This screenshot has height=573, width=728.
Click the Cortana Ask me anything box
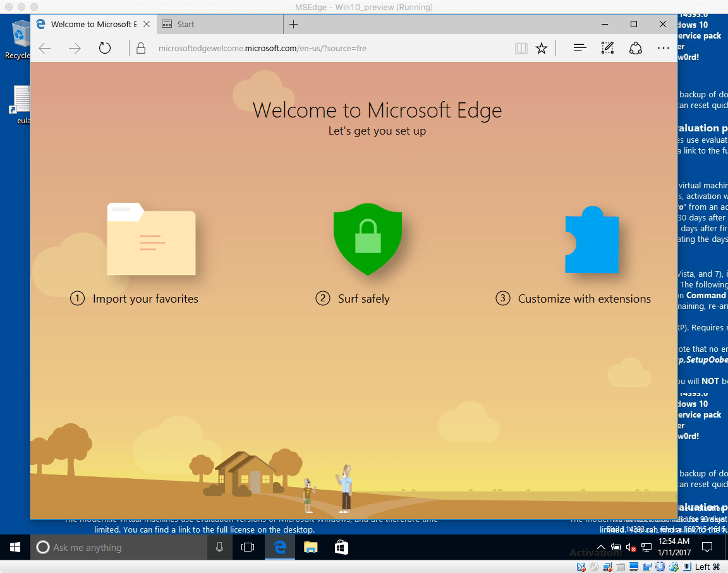tap(119, 548)
